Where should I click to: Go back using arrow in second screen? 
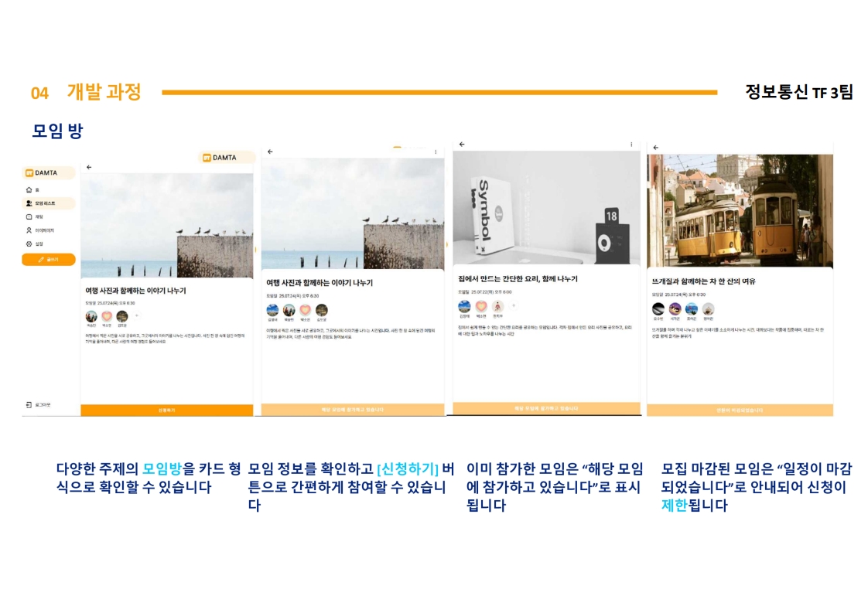(x=270, y=152)
